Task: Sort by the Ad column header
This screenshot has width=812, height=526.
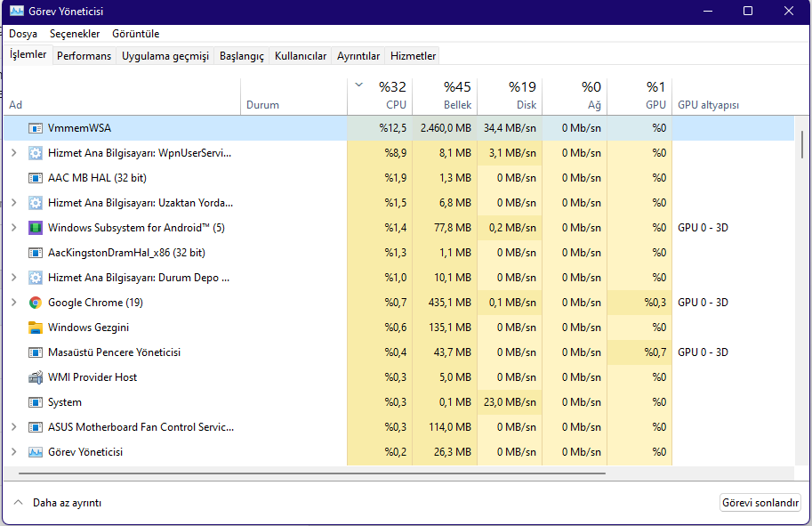Action: click(x=122, y=96)
